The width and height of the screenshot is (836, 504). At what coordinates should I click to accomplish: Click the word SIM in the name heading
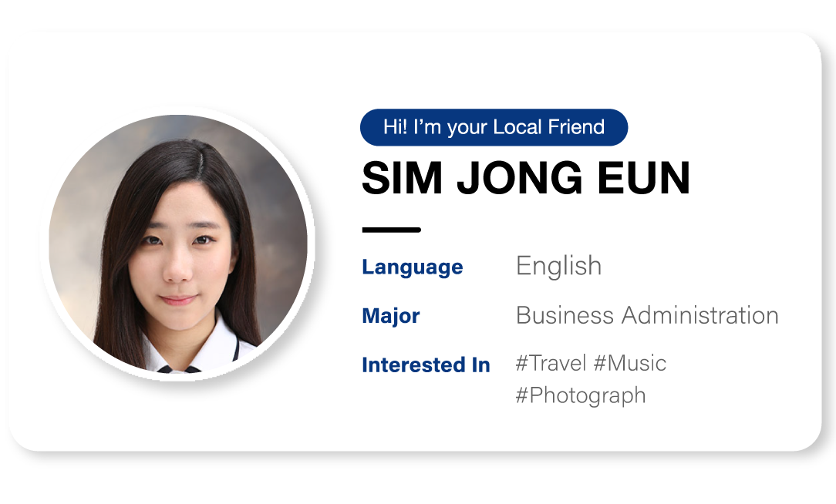pyautogui.click(x=402, y=178)
